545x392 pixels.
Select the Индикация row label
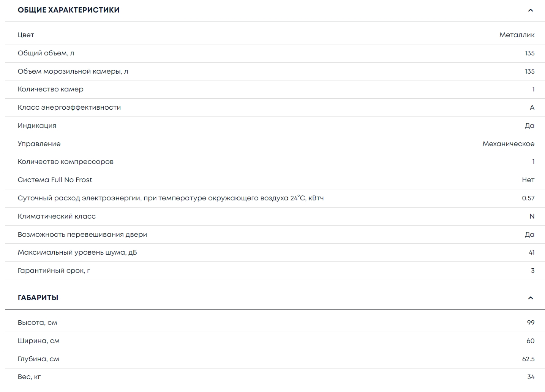point(37,126)
